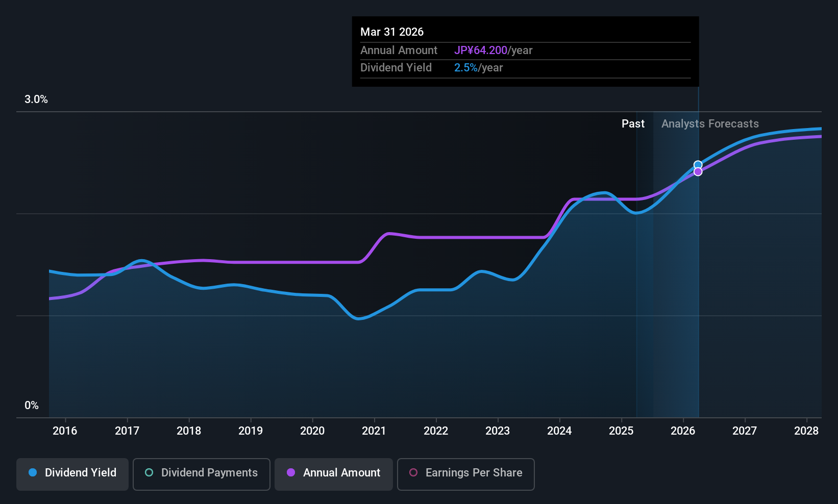Enable the Dividend Payments series
The width and height of the screenshot is (838, 504).
coord(202,474)
